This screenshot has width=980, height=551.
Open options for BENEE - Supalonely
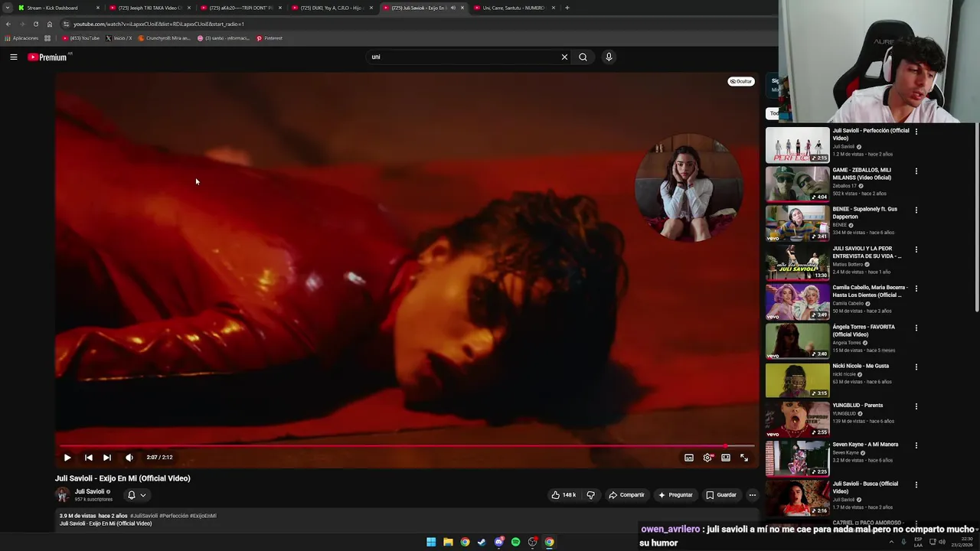(x=916, y=210)
